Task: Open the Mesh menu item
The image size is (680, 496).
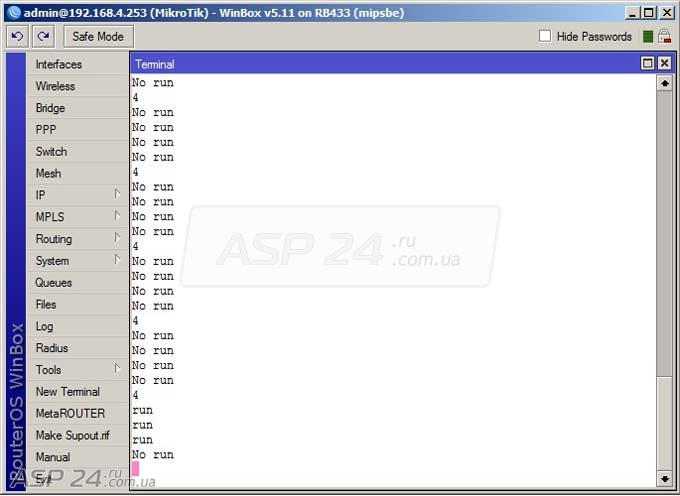Action: tap(78, 173)
